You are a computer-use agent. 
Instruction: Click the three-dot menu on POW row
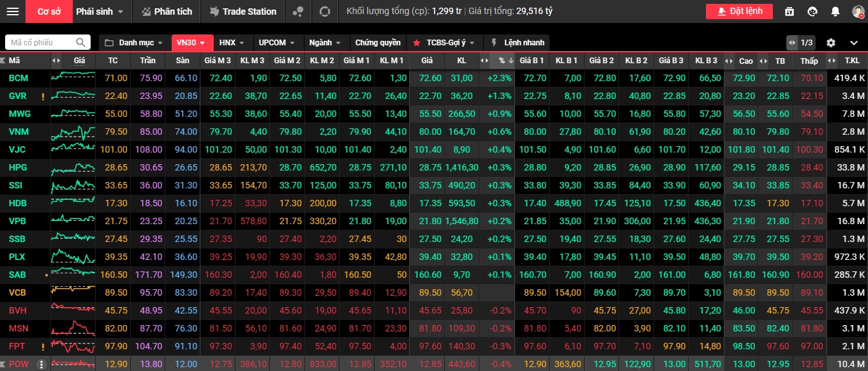41,364
